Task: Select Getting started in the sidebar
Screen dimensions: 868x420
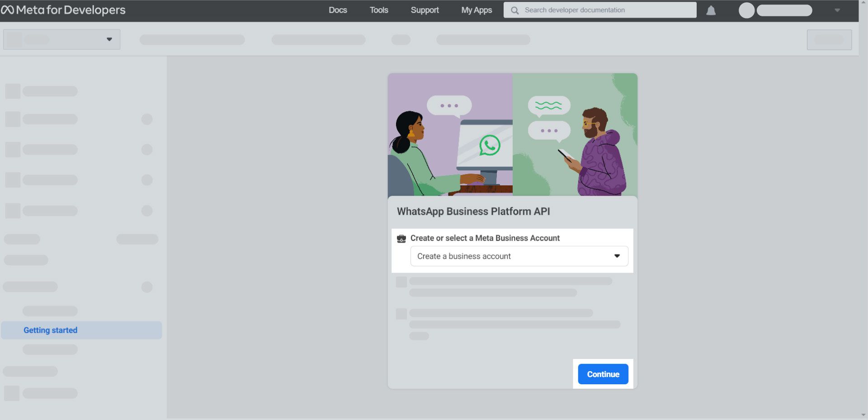Action: (x=50, y=330)
